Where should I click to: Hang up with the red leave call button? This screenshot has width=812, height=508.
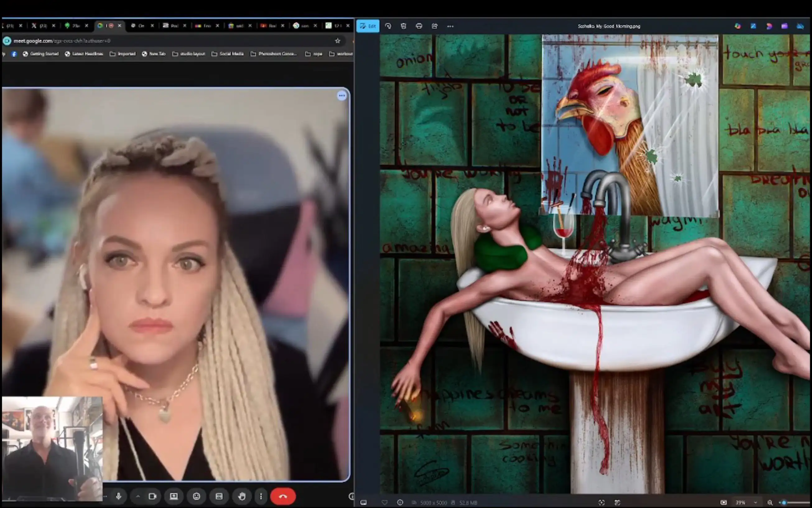(x=283, y=496)
